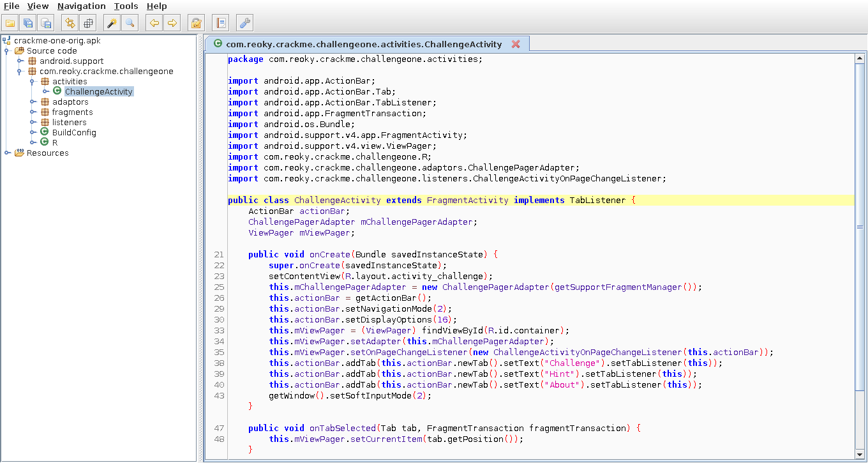868x463 pixels.
Task: Select crackme-one-orig.apk label in tree
Action: [57, 41]
